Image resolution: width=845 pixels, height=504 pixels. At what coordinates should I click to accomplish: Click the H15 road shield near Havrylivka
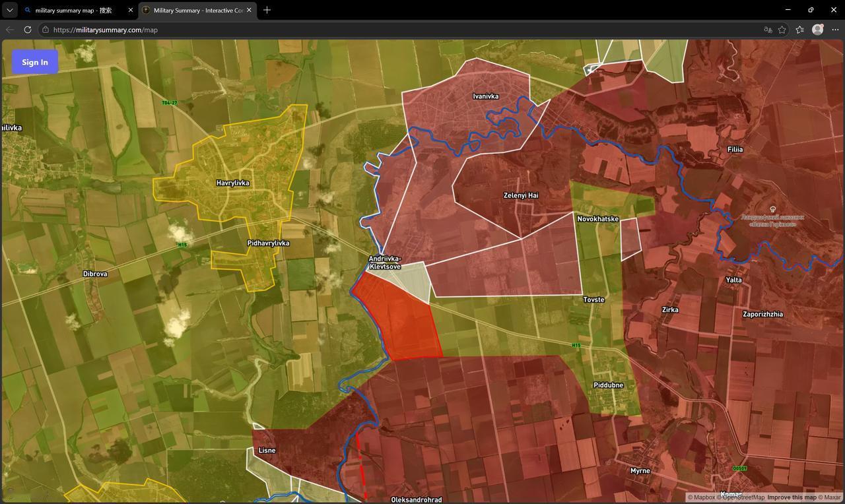(182, 245)
